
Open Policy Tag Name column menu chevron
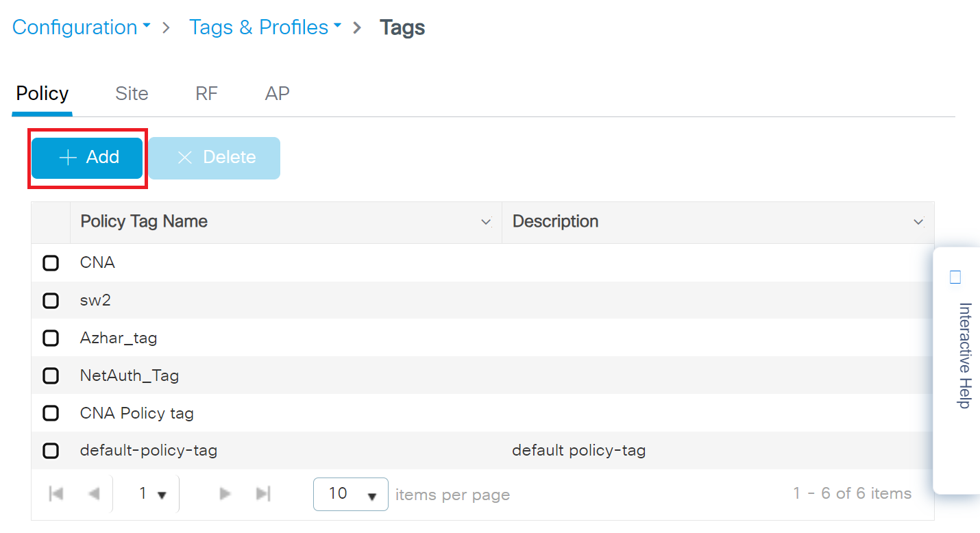[486, 222]
